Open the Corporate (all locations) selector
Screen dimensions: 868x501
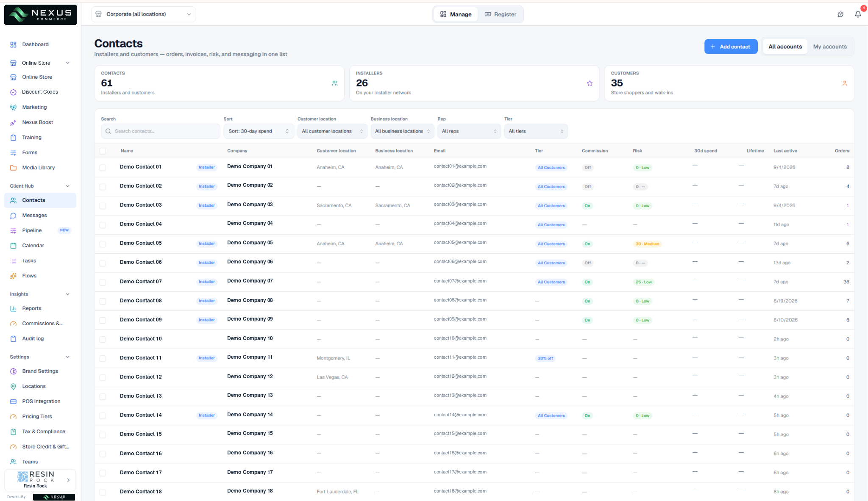pos(144,14)
